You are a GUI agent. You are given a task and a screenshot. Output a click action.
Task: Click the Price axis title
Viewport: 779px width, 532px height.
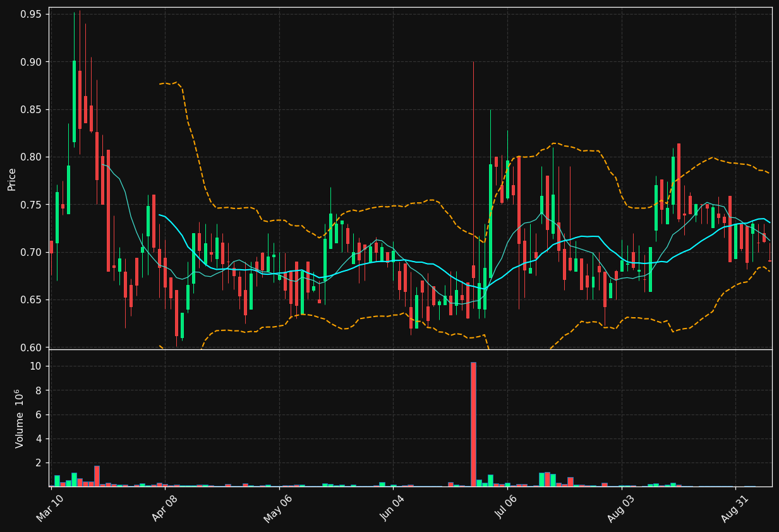pyautogui.click(x=12, y=179)
